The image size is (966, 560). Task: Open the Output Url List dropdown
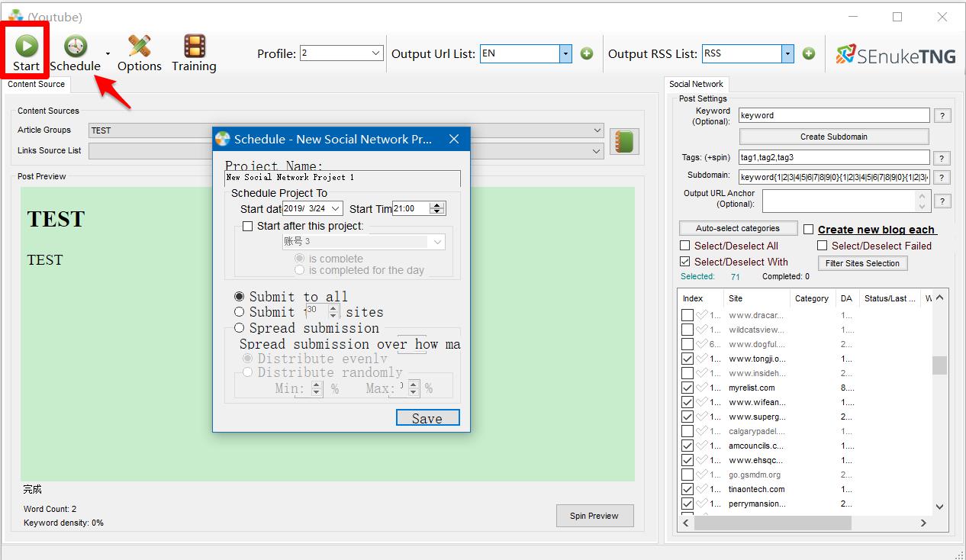click(x=565, y=53)
